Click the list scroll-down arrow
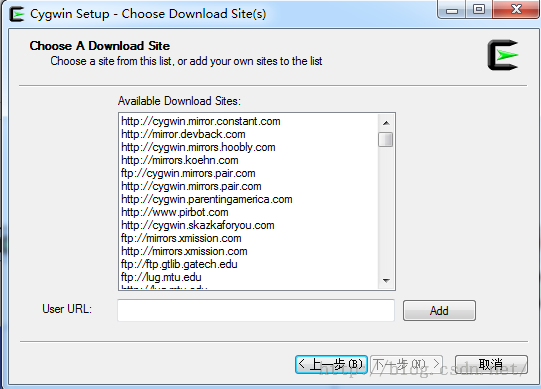The height and width of the screenshot is (389, 541). coord(386,281)
